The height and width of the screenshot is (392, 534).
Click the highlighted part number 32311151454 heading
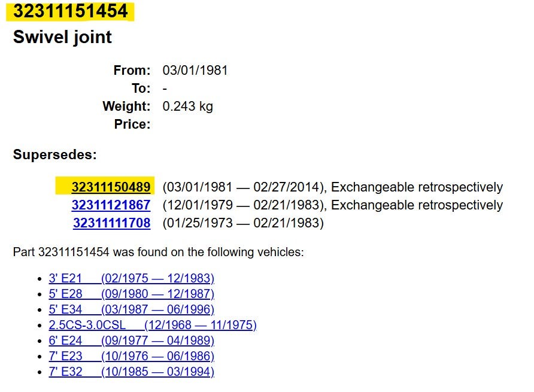[70, 11]
